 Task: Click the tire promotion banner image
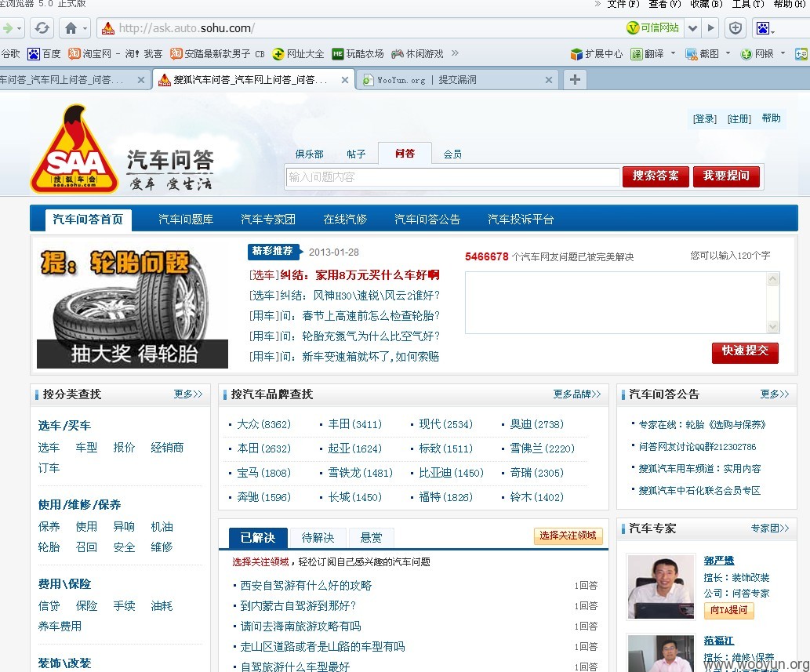pos(133,305)
